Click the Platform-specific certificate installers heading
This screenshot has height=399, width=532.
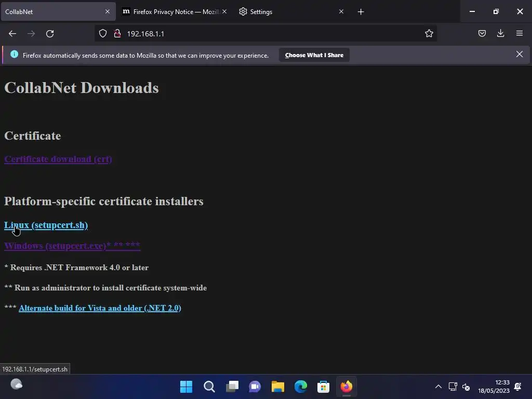coord(104,201)
